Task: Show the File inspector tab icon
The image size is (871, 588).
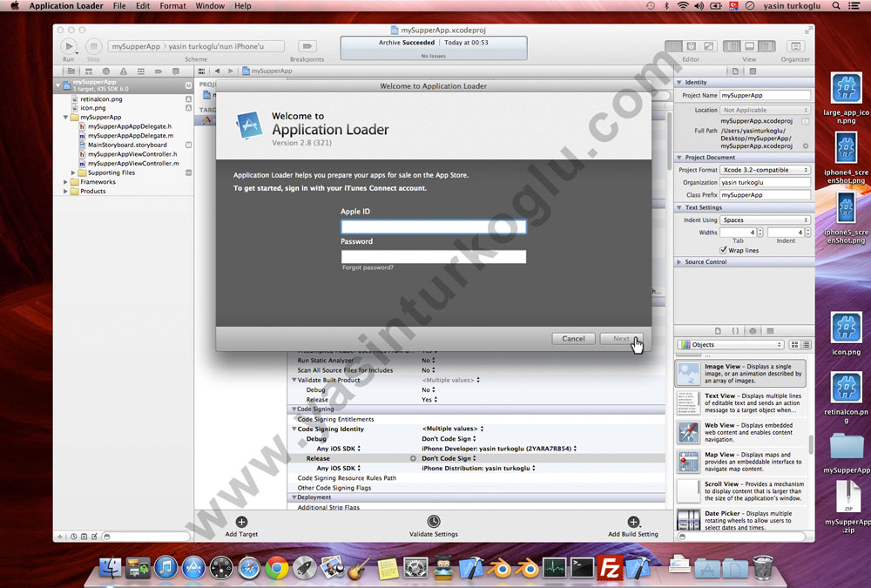Action: click(x=735, y=71)
